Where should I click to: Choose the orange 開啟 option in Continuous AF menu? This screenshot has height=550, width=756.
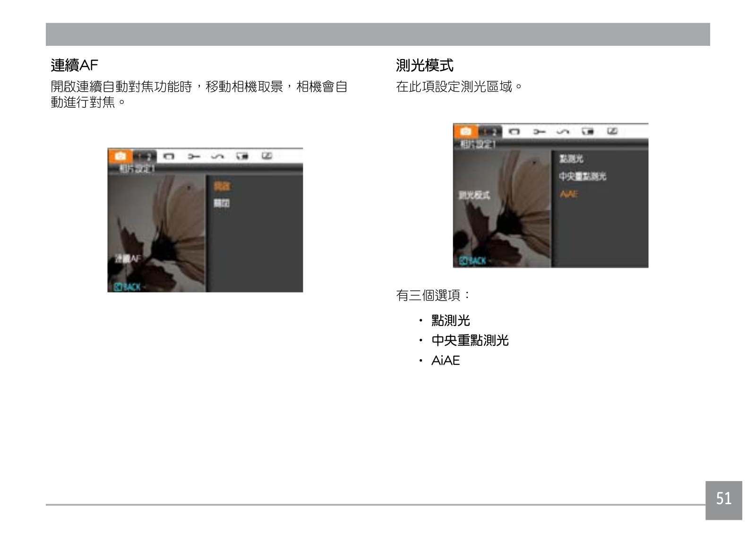tap(222, 186)
